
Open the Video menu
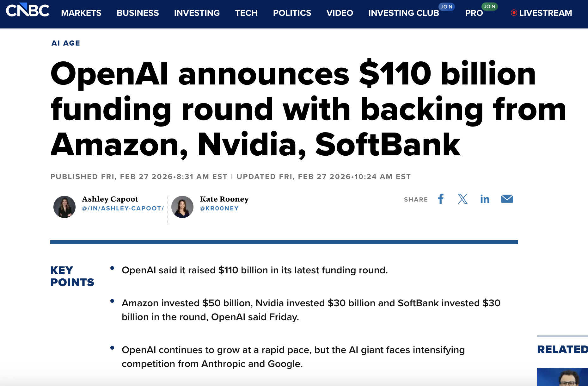(340, 13)
